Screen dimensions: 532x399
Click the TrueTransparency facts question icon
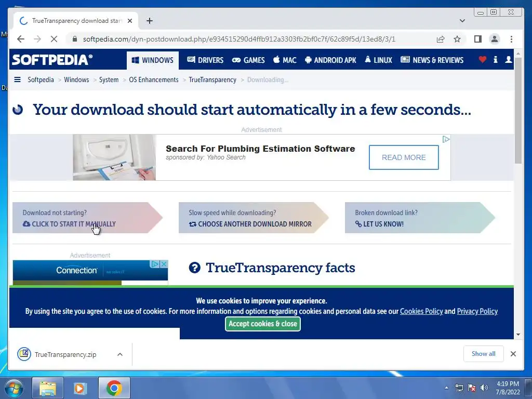click(x=194, y=268)
